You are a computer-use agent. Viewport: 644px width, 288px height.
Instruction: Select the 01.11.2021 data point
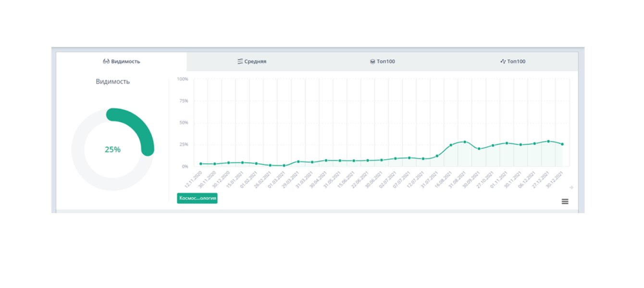[507, 143]
